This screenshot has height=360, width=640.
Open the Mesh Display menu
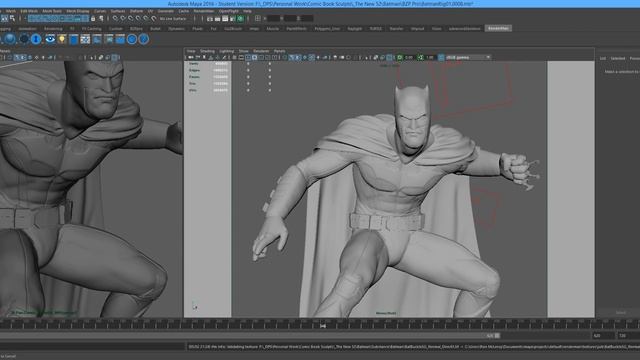(78, 11)
